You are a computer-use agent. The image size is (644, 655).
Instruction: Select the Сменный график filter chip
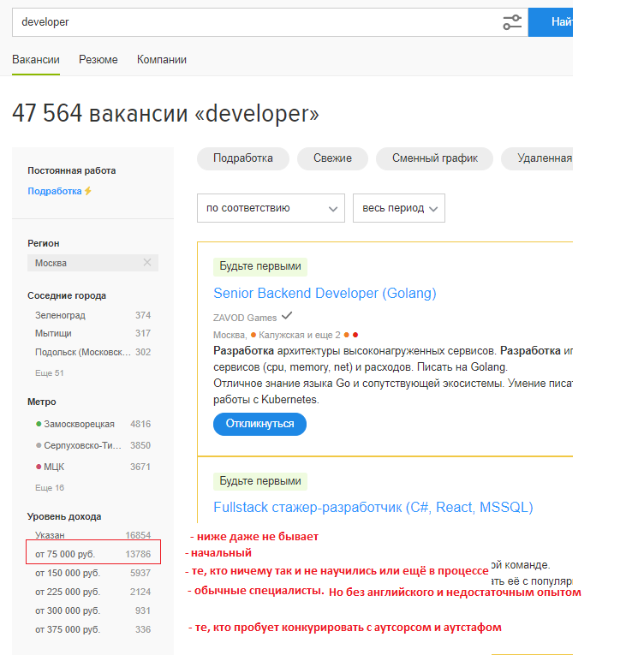click(435, 158)
